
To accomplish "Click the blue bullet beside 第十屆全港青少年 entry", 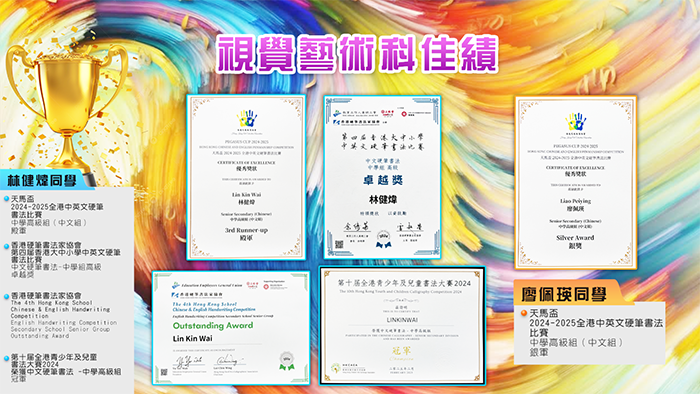I will pos(6,358).
